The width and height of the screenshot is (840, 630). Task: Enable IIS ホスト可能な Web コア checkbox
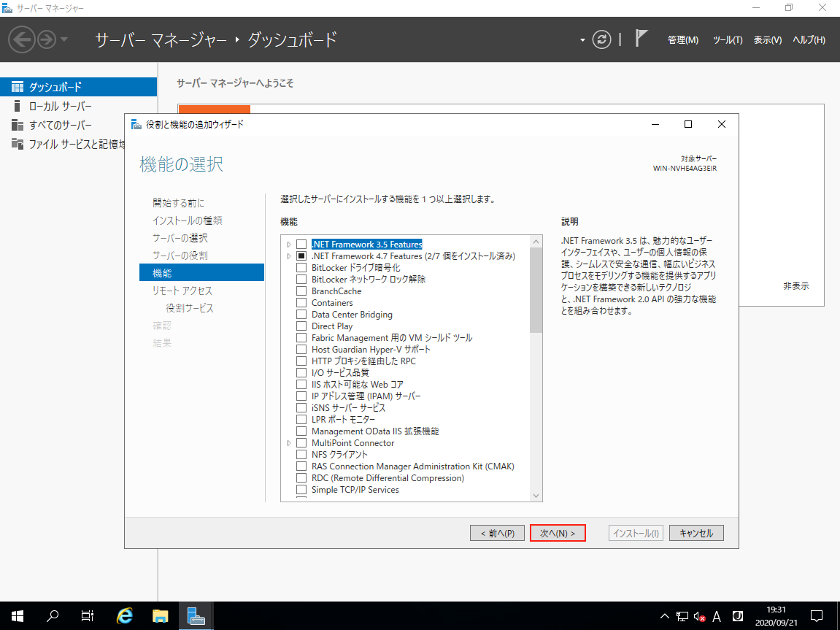301,385
